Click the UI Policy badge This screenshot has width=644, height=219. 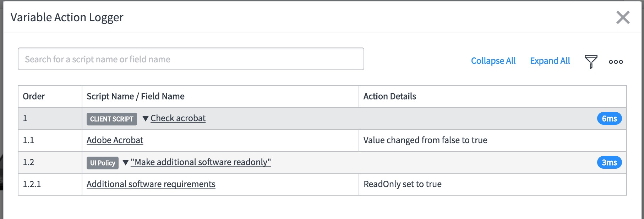pyautogui.click(x=103, y=163)
